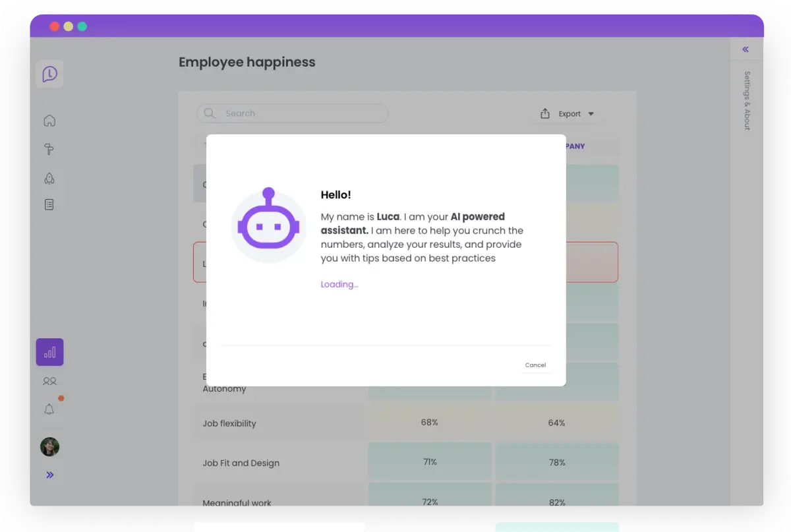Launch the rocket icon in the sidebar
791x532 pixels.
point(49,178)
